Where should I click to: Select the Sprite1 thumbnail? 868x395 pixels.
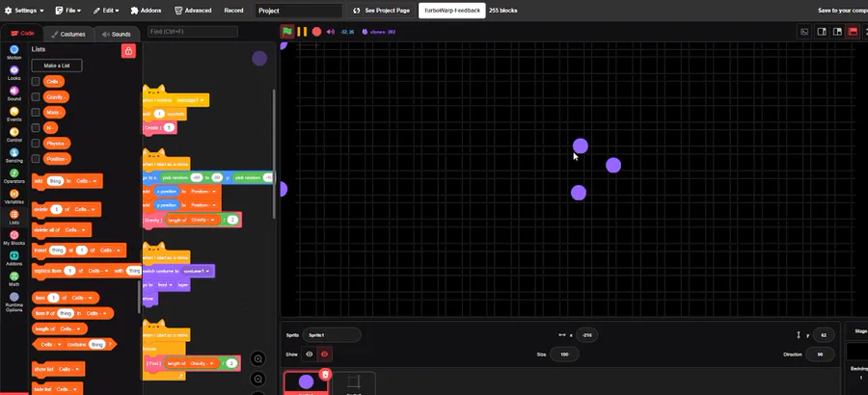point(306,382)
